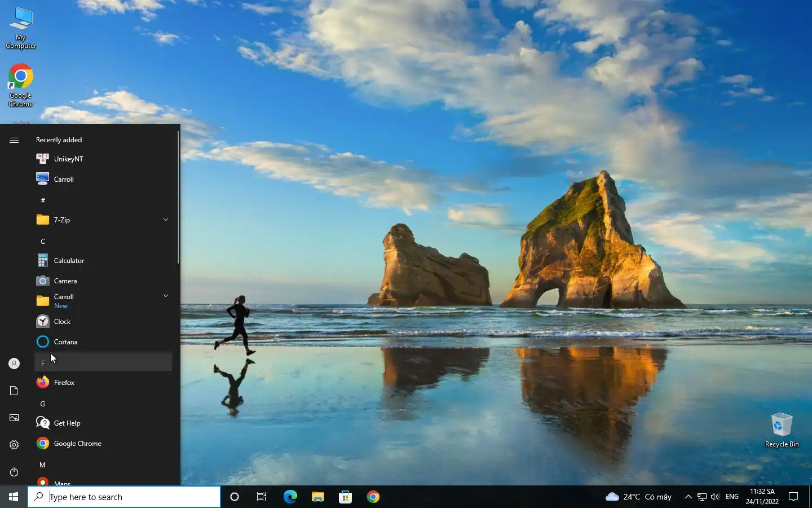The width and height of the screenshot is (812, 508).
Task: Open Pictures from the Start sidebar
Action: point(14,418)
